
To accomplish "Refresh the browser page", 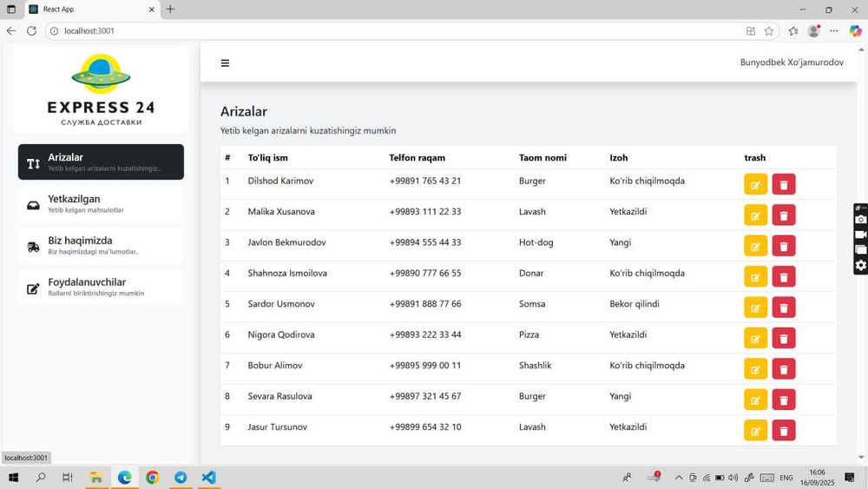I will 31,31.
